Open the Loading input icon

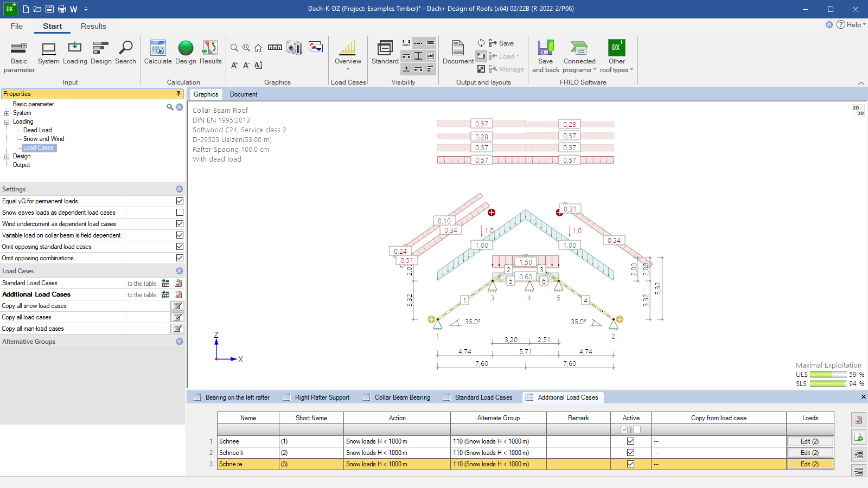[75, 53]
